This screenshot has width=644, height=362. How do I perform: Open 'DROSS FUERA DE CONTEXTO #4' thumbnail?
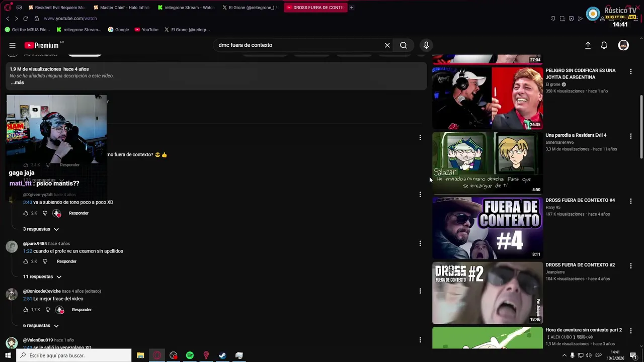[x=488, y=228]
